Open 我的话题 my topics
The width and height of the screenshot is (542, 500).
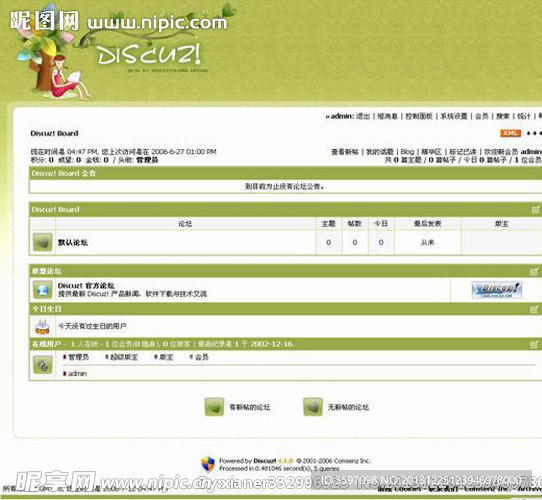coord(380,152)
